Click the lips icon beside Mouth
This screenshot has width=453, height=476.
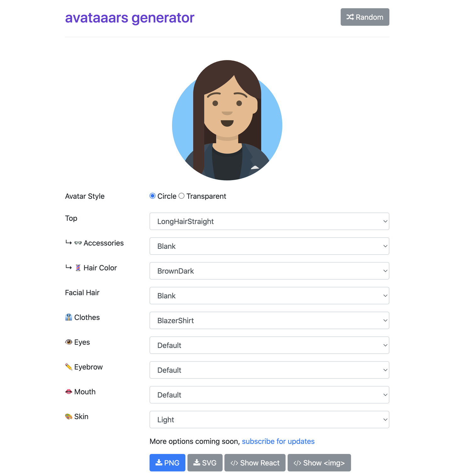69,392
